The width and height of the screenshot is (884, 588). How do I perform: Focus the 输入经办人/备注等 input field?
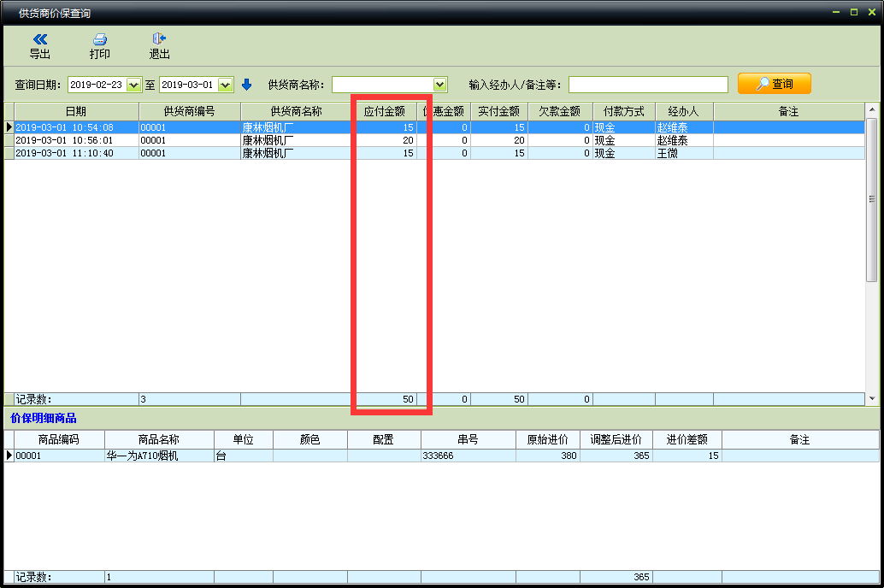[648, 85]
